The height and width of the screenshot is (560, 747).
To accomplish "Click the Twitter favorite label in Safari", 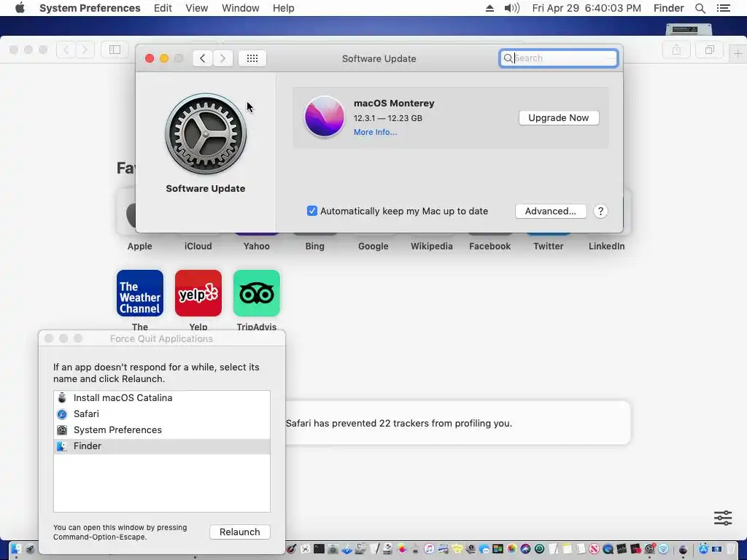I will point(549,246).
